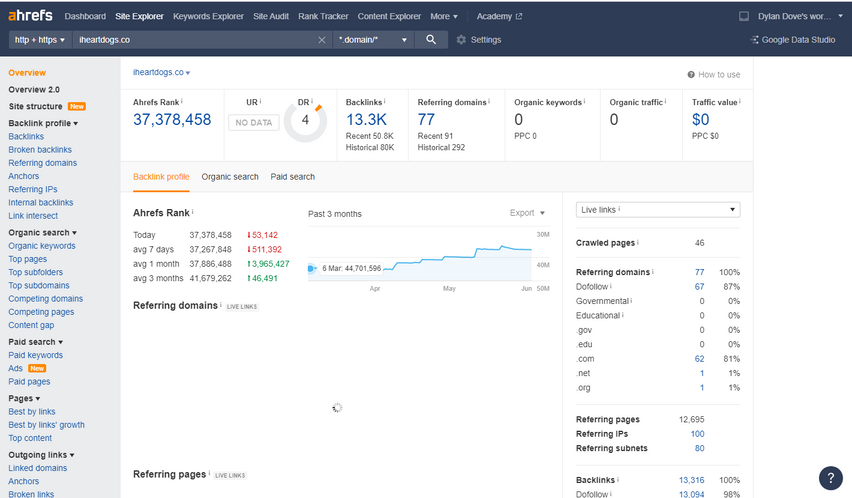Open the help question mark button

830,478
